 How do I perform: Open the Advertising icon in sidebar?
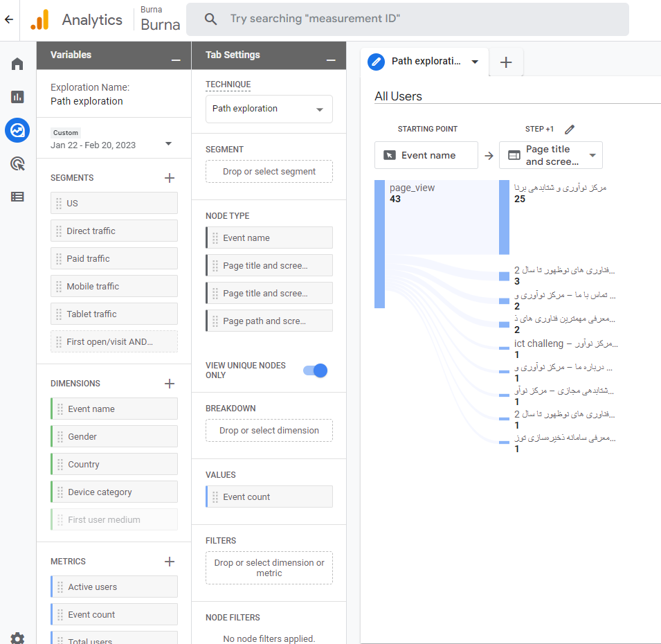[x=17, y=163]
